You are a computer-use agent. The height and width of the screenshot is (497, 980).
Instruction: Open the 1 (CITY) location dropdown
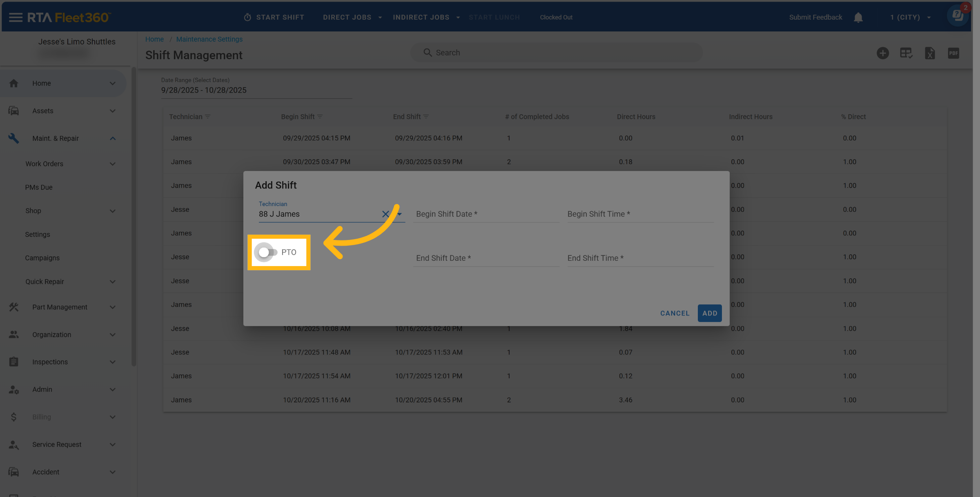click(910, 17)
